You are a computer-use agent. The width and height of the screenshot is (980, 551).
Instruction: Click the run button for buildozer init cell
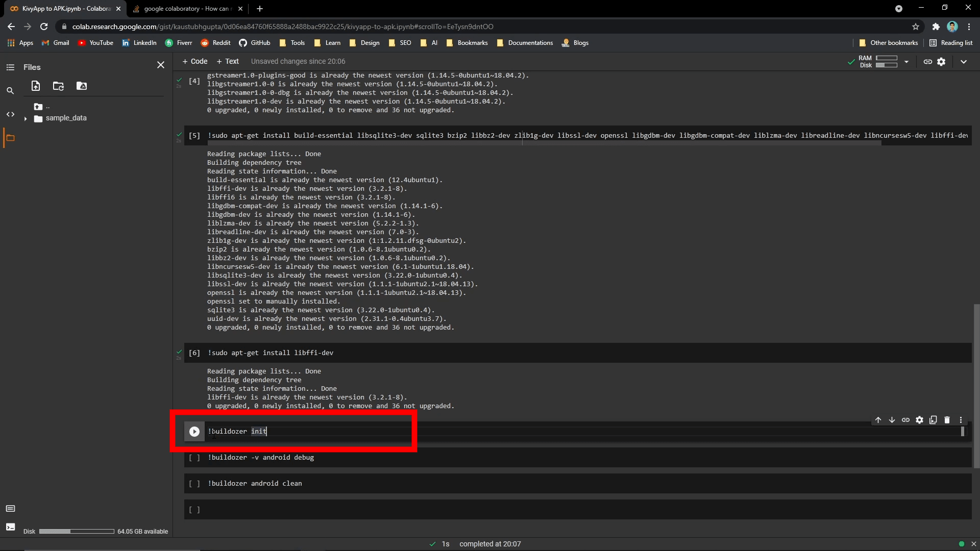[194, 431]
